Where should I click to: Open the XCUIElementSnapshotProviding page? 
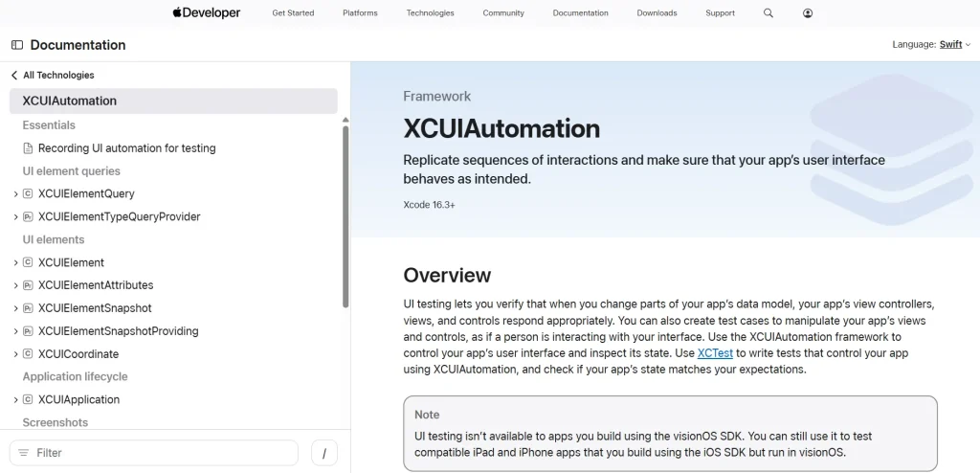(118, 331)
